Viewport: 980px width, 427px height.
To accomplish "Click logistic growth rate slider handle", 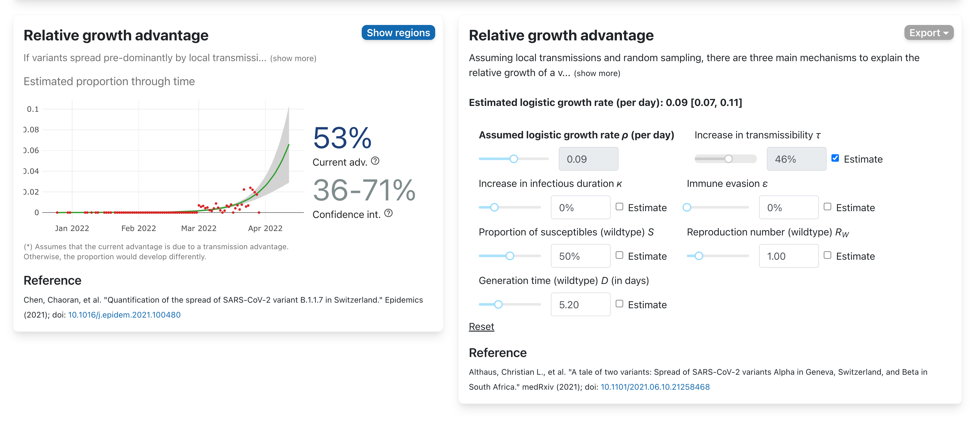I will point(514,159).
